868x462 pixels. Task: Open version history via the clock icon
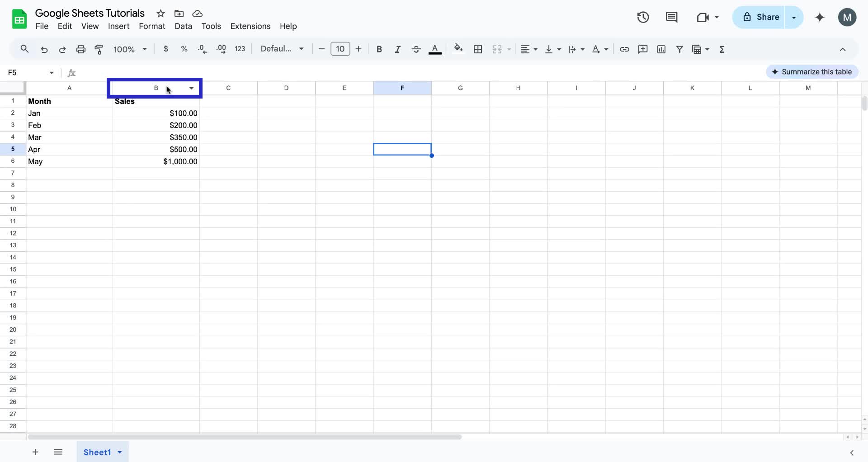click(642, 17)
